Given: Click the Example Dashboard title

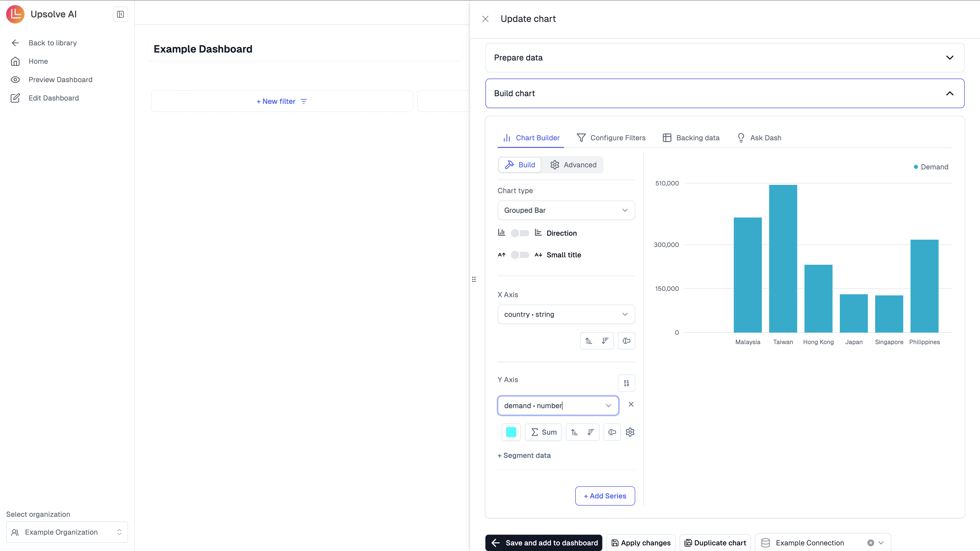Looking at the screenshot, I should [x=203, y=49].
